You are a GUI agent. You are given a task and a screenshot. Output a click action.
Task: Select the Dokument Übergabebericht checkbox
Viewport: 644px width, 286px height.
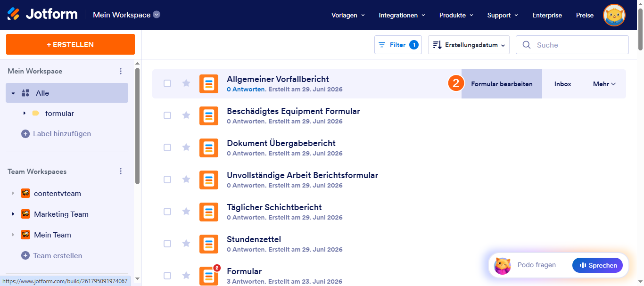point(167,147)
